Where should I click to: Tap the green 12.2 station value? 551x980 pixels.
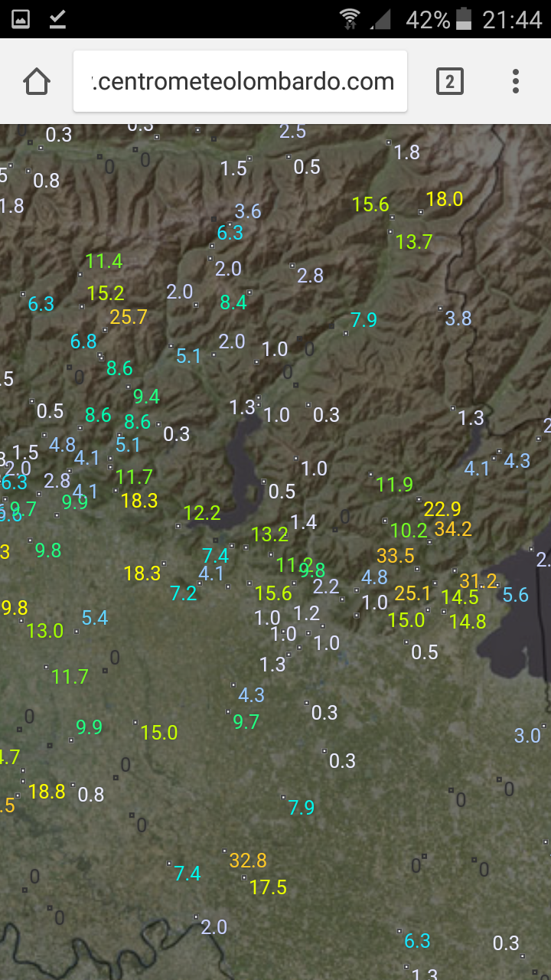(202, 513)
